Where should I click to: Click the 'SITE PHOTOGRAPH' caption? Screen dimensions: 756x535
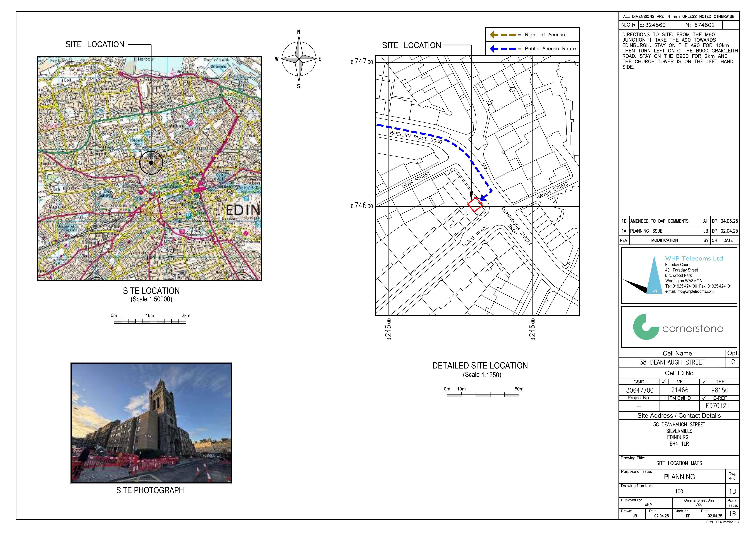pos(150,490)
